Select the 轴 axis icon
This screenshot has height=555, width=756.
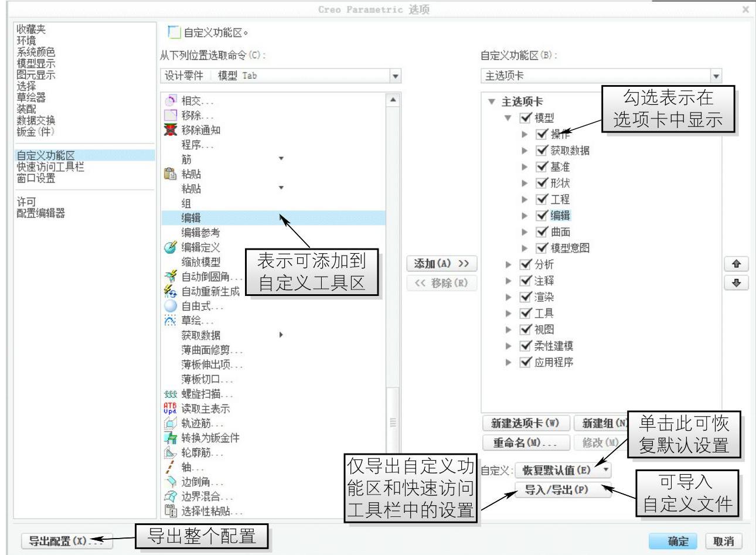pyautogui.click(x=170, y=467)
